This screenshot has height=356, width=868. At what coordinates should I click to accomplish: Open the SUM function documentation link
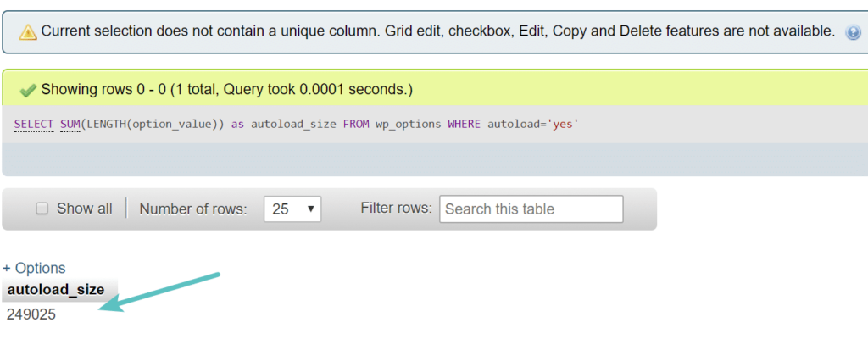70,125
